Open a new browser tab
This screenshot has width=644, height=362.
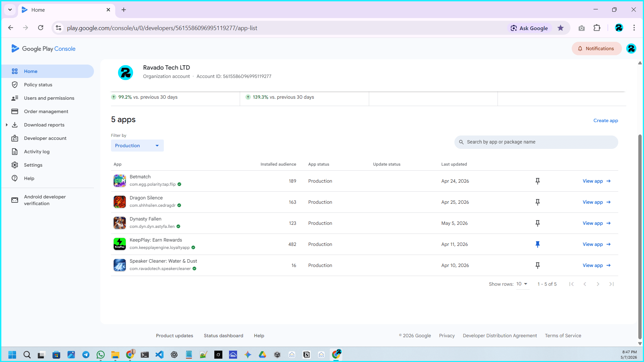tap(124, 10)
